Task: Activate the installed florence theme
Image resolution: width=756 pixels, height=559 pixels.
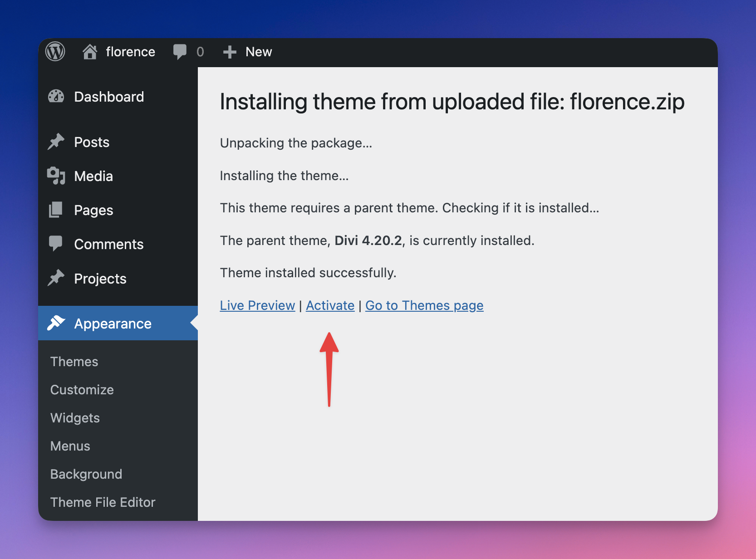Action: [x=330, y=305]
